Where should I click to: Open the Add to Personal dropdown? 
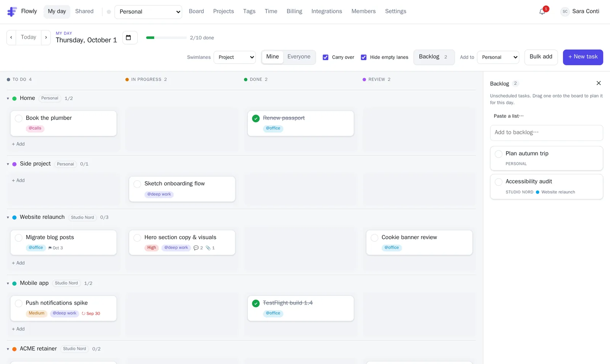click(498, 57)
